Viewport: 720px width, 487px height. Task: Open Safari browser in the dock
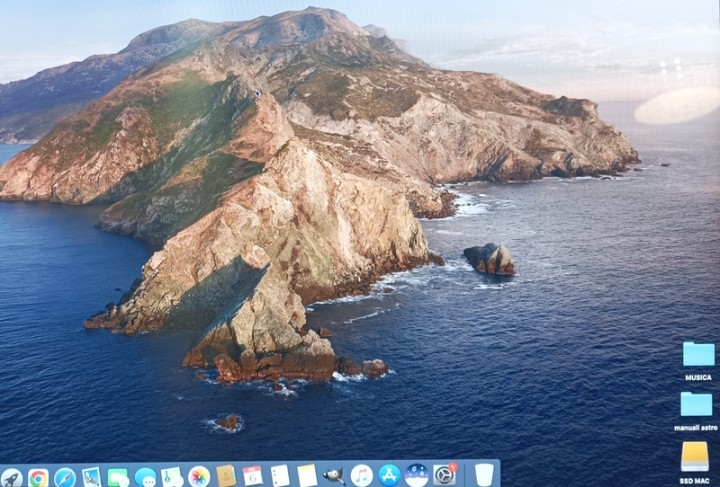[65, 477]
